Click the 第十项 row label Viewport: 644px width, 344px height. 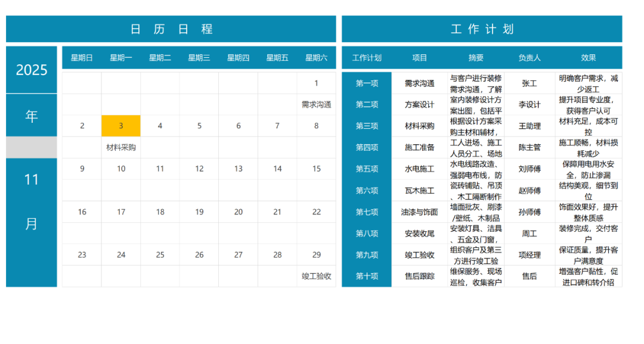click(x=367, y=276)
